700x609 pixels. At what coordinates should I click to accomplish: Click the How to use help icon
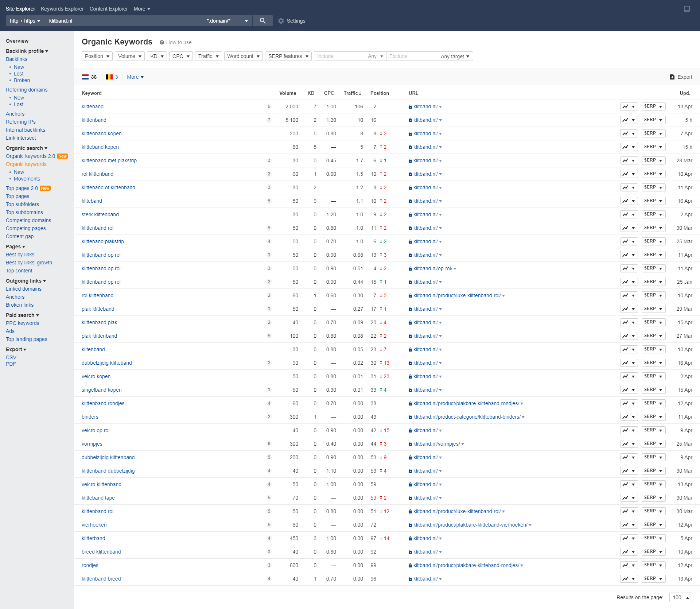[x=162, y=42]
